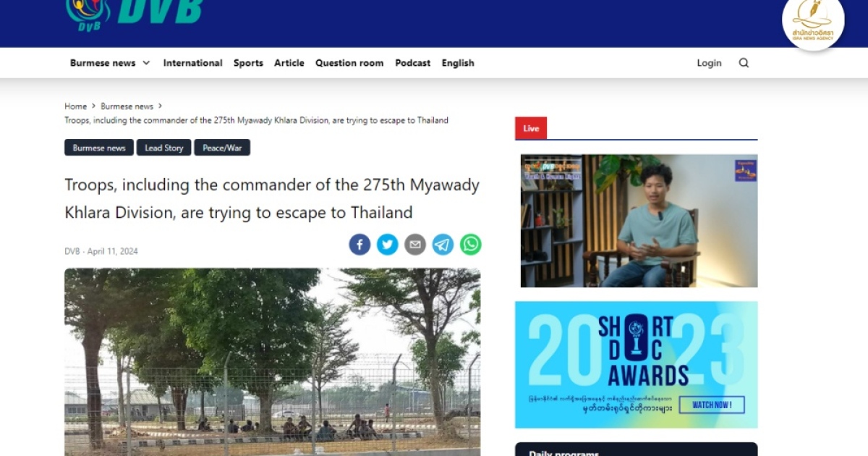Click the DVB logo in header
Screen dimensions: 868x456
134,14
